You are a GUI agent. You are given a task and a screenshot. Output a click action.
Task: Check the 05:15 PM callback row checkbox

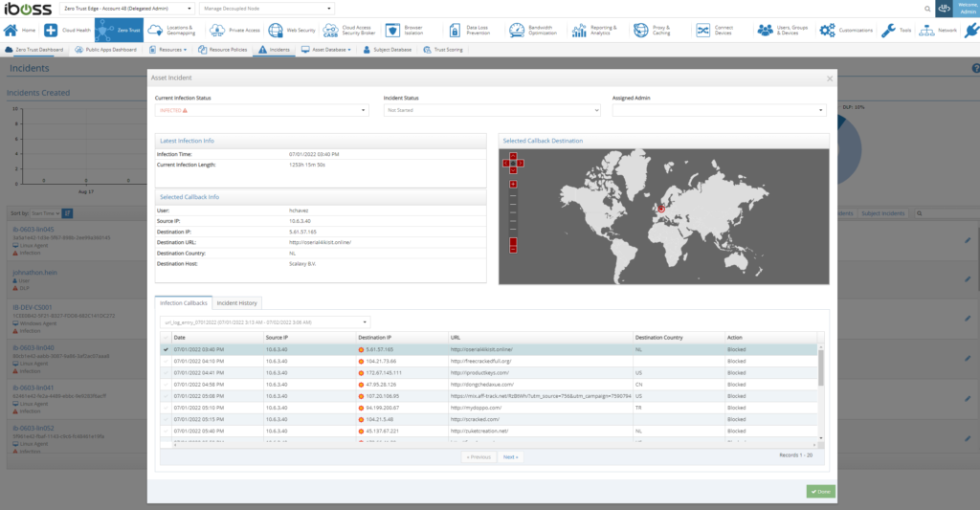pyautogui.click(x=166, y=419)
